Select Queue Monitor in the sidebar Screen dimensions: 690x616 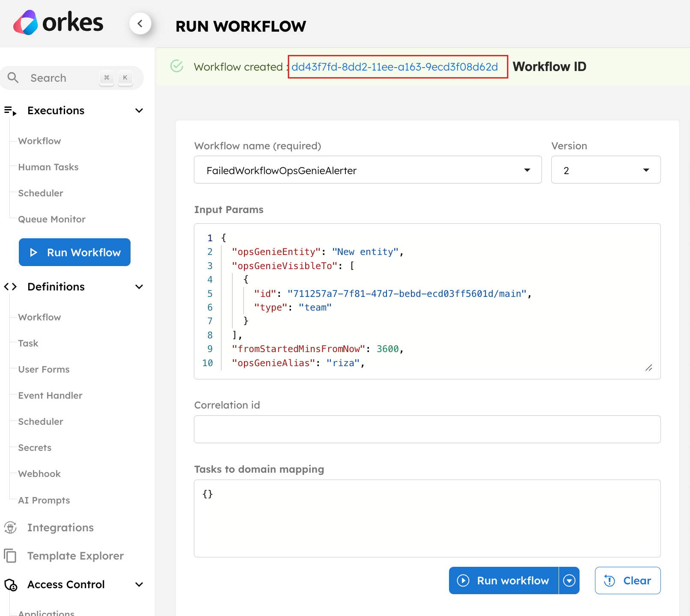[51, 219]
